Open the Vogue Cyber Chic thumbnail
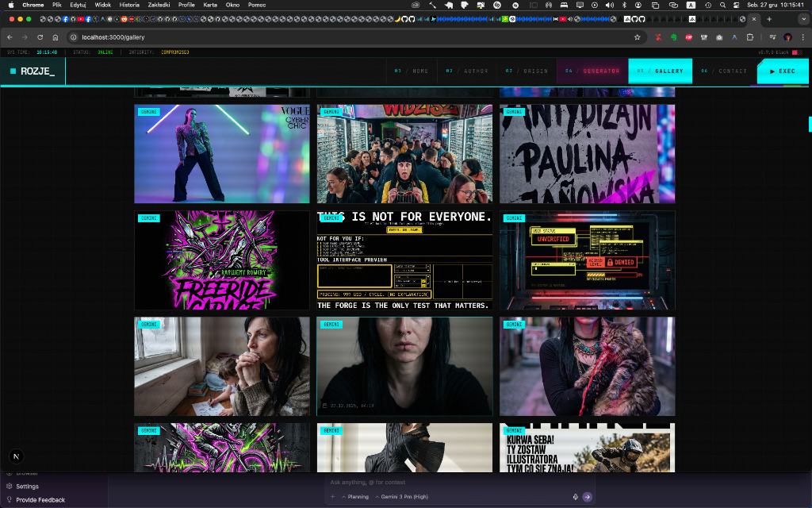Image resolution: width=812 pixels, height=508 pixels. (222, 153)
